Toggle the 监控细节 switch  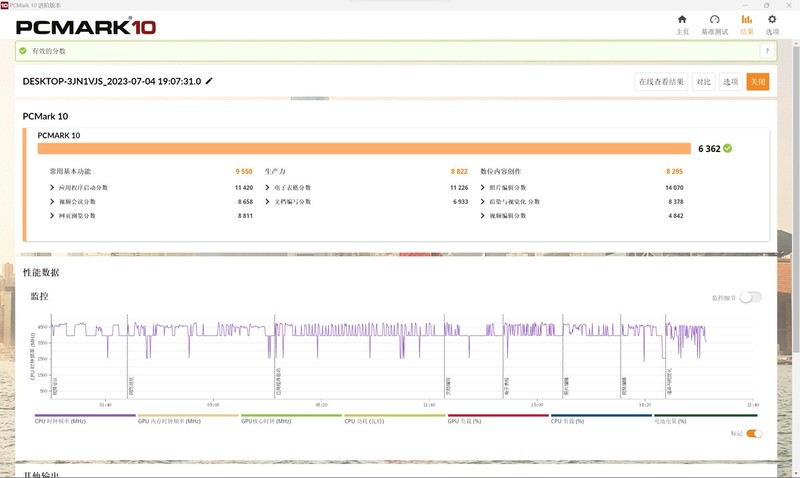pyautogui.click(x=750, y=297)
